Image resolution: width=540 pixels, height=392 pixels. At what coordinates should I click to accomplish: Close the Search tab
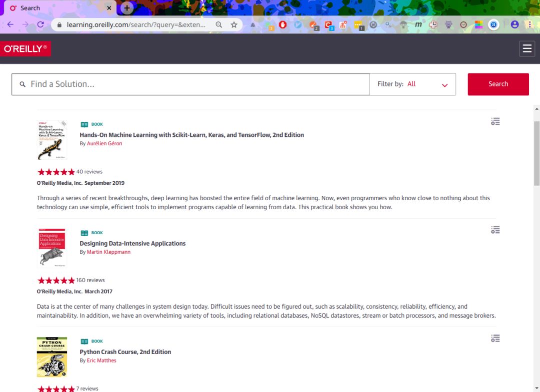[109, 8]
